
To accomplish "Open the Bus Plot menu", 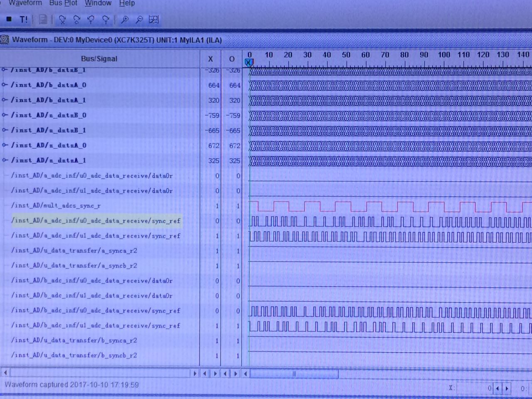I will pyautogui.click(x=63, y=3).
